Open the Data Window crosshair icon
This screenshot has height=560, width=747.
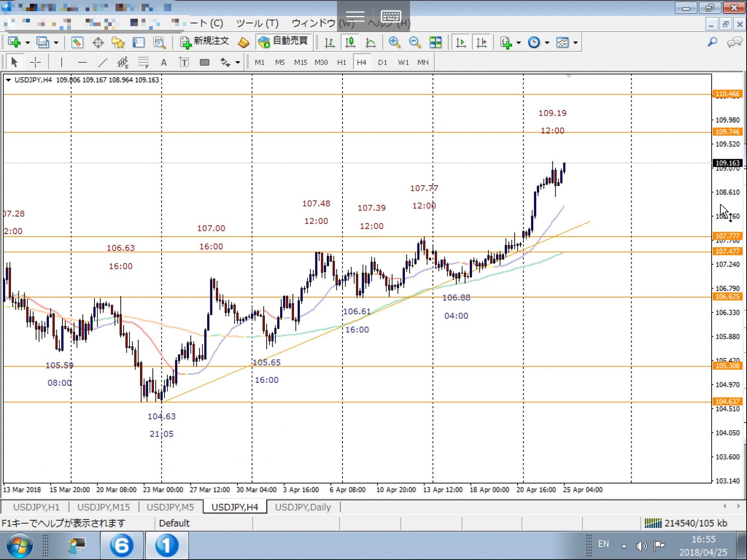click(98, 42)
